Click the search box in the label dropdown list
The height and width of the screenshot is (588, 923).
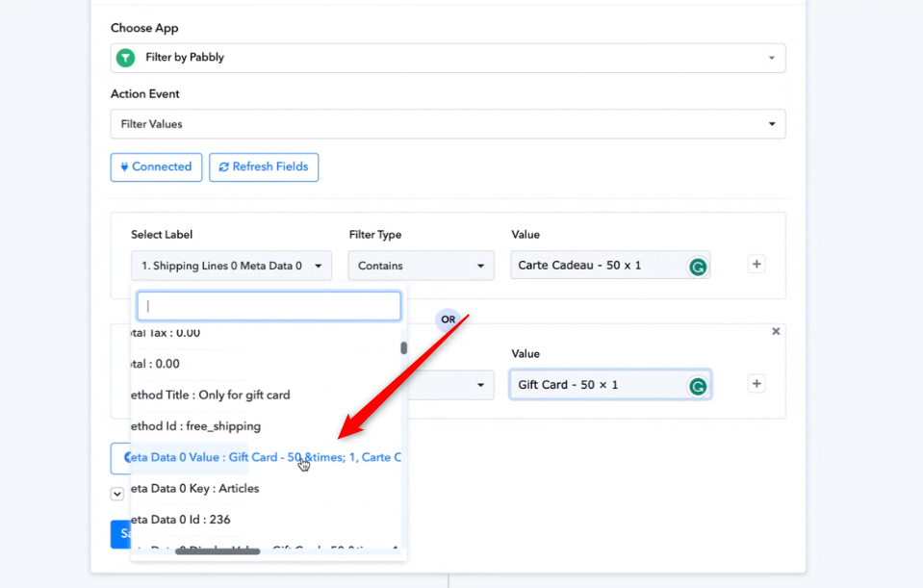pyautogui.click(x=269, y=306)
